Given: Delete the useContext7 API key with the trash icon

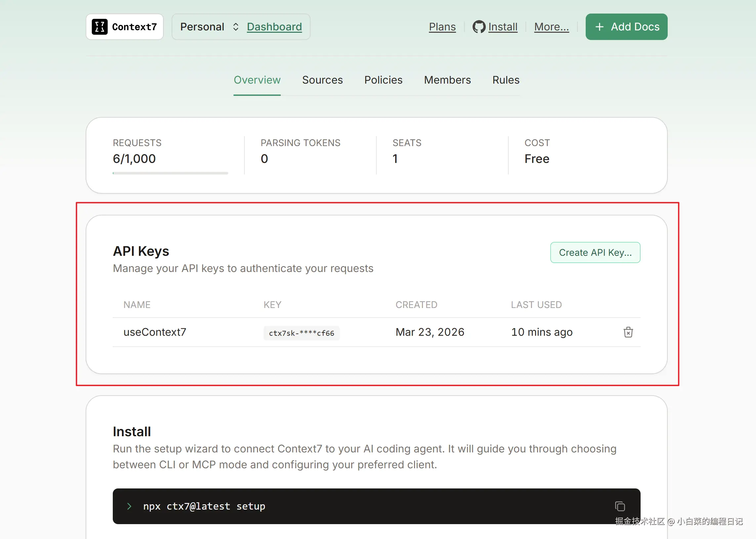Looking at the screenshot, I should pos(628,332).
